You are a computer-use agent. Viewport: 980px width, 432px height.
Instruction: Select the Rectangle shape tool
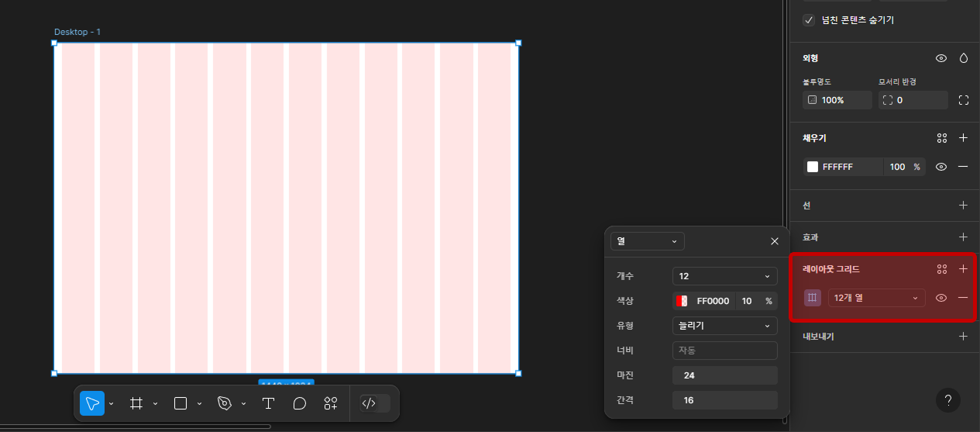click(x=181, y=403)
